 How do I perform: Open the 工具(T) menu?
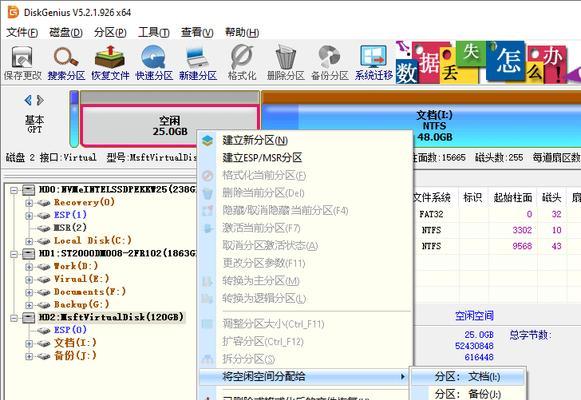point(154,33)
